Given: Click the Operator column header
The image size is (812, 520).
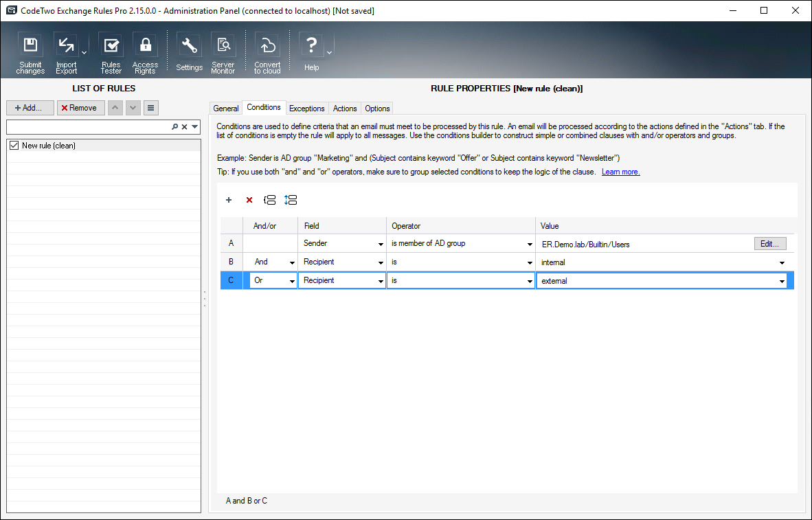Looking at the screenshot, I should coord(461,226).
